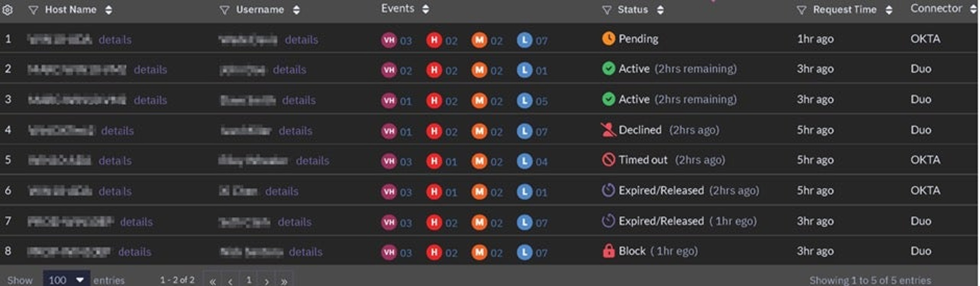Viewport: 980px width, 286px height.
Task: Filter by Host Name funnel icon
Action: tap(33, 10)
